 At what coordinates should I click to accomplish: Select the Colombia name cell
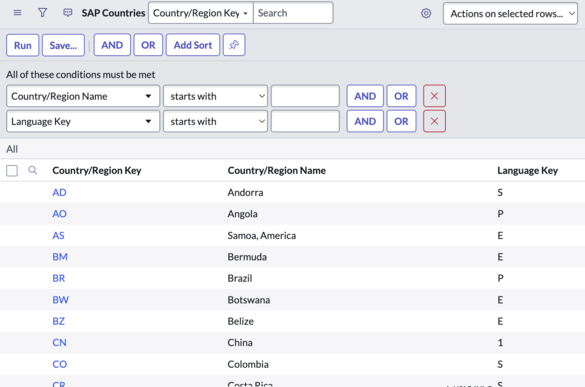(248, 364)
